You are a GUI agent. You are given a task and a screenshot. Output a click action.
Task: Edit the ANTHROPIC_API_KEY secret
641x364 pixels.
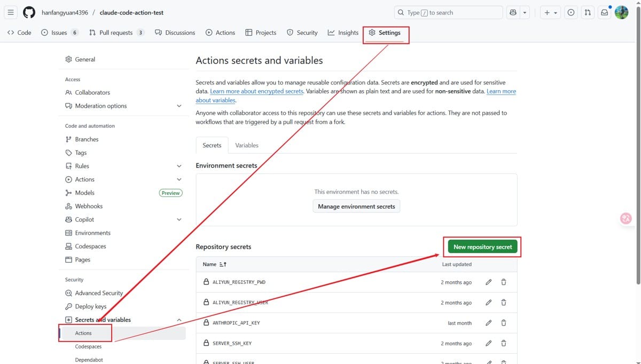[488, 323]
